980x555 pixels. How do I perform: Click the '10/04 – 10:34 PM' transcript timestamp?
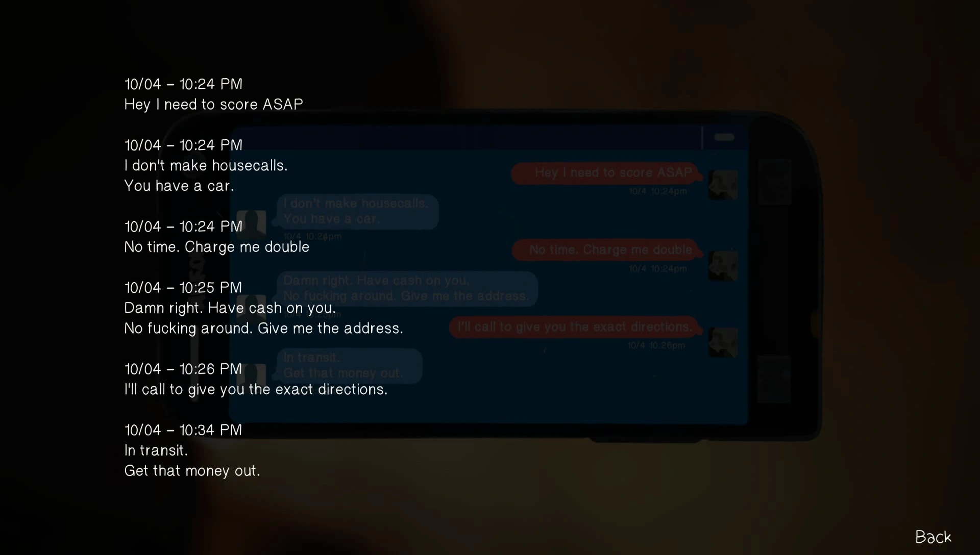coord(183,431)
